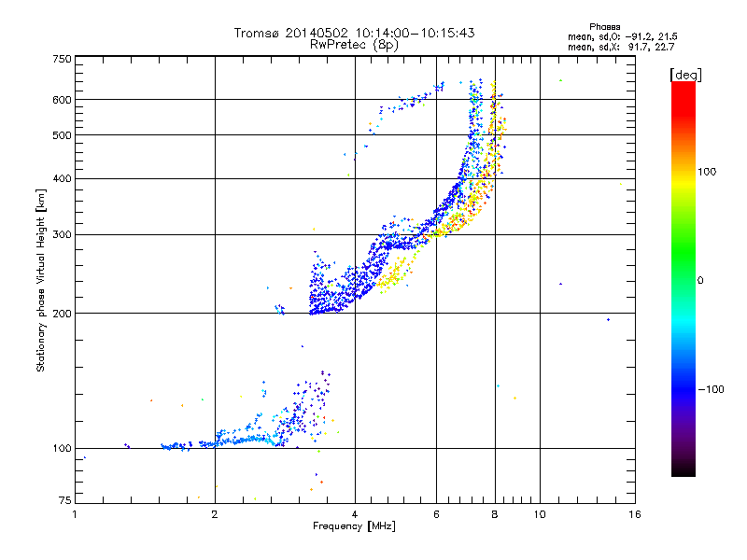Click the y-axis tick label '600'
The height and width of the screenshot is (560, 747).
click(x=62, y=100)
